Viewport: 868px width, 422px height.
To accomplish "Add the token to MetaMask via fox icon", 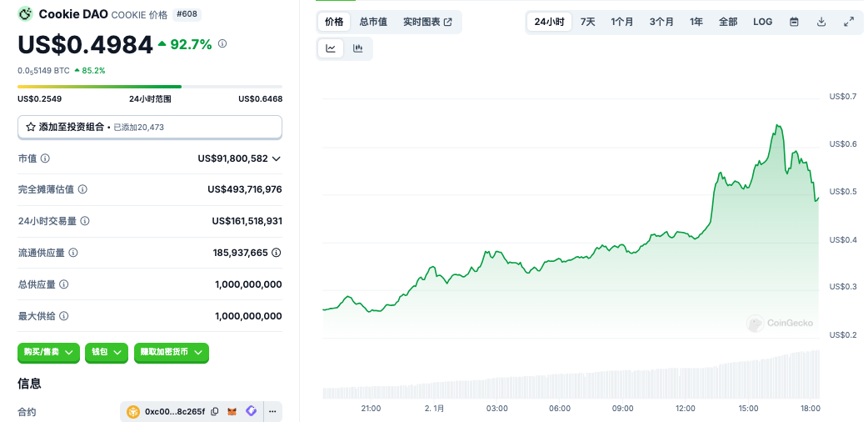I will [x=233, y=411].
